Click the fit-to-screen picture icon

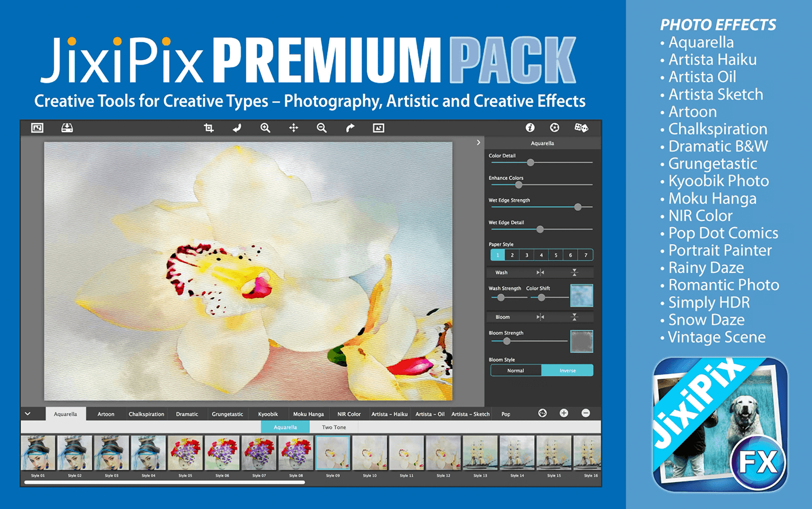[379, 128]
